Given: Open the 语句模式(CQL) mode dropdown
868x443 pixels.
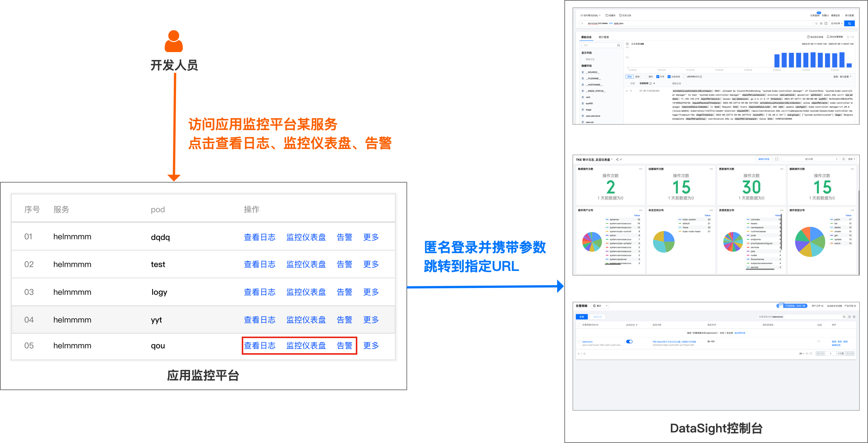Looking at the screenshot, I should click(591, 15).
